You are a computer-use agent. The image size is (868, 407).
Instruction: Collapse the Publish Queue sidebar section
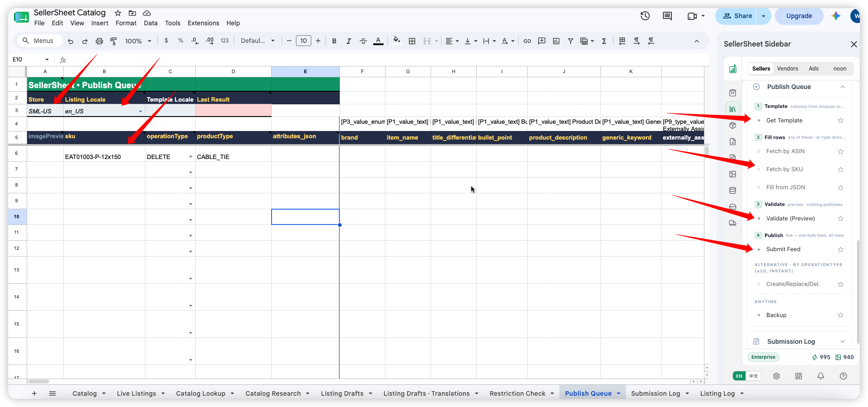843,87
